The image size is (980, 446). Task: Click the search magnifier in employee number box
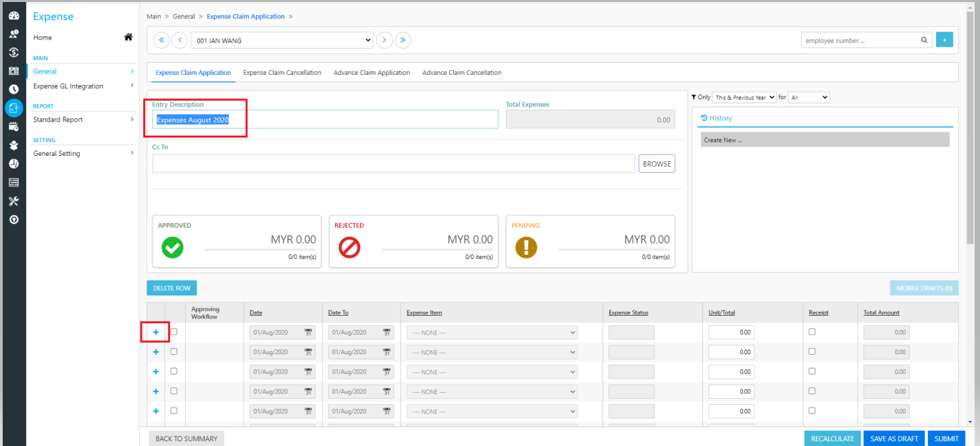pos(924,40)
